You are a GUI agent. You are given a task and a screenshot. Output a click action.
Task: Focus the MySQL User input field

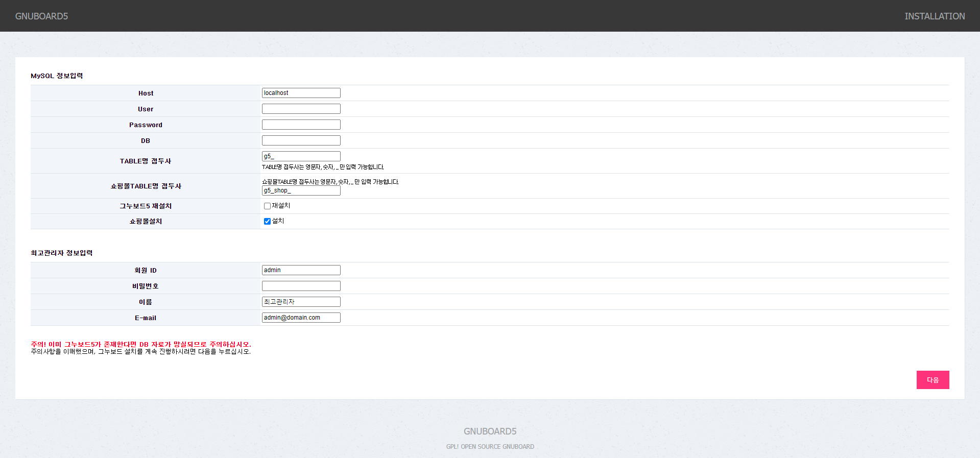(301, 109)
